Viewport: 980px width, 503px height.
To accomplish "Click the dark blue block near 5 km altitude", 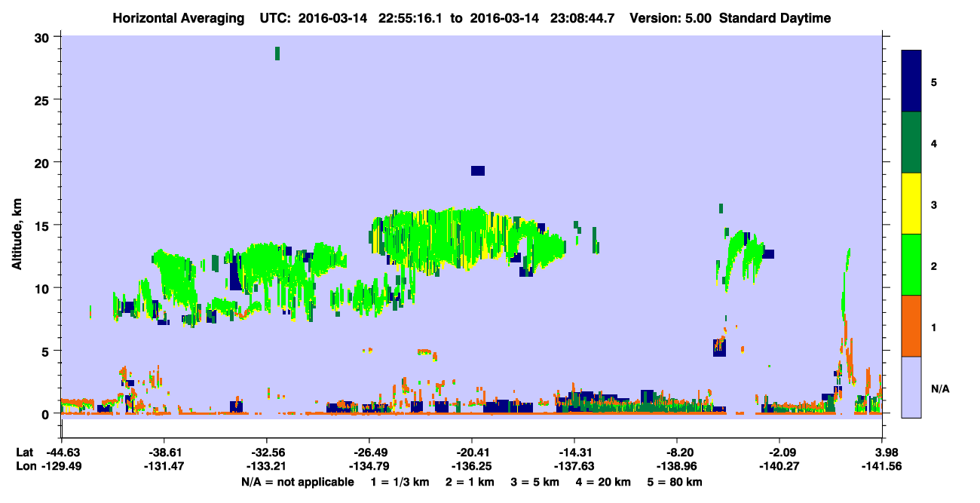I will click(x=719, y=348).
